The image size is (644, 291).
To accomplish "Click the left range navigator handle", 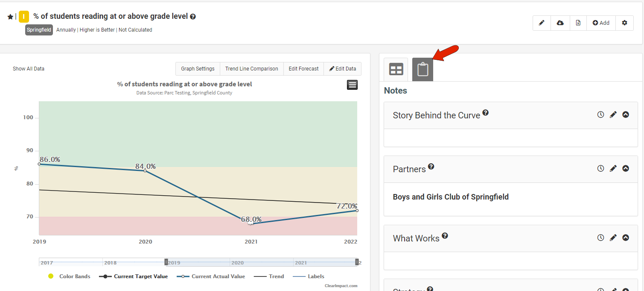I will 166,262.
